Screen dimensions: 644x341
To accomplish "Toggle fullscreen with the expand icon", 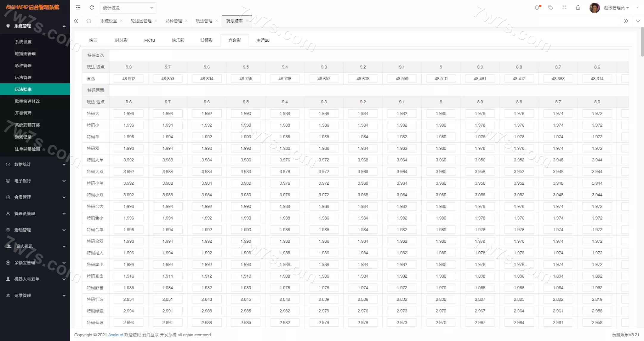I will coord(564,8).
